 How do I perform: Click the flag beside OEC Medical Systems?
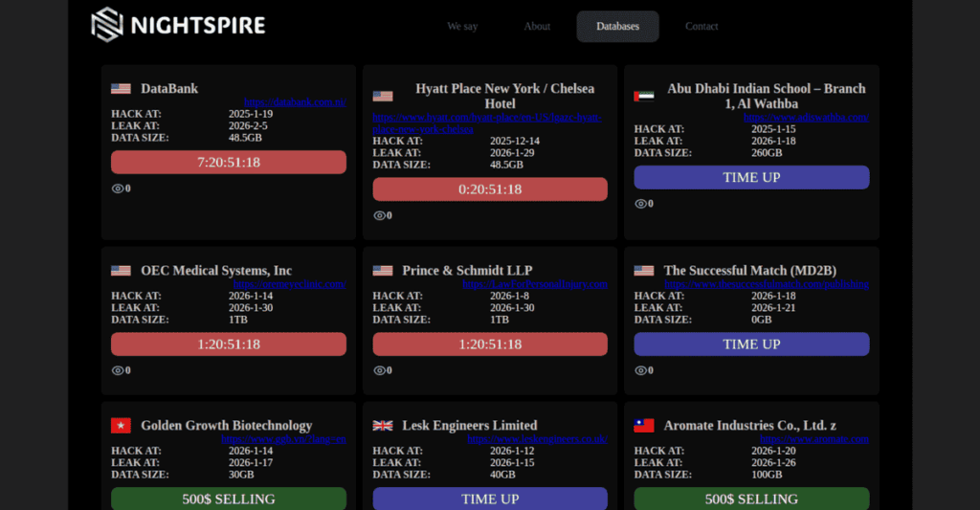point(121,271)
